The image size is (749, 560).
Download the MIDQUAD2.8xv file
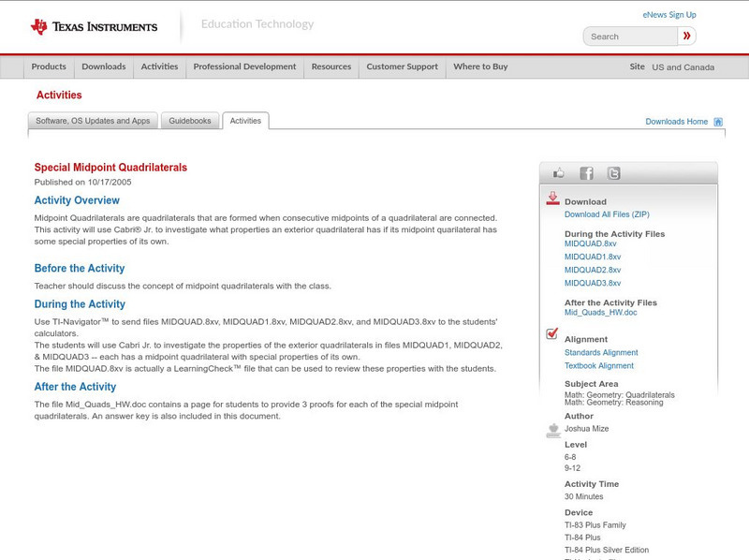point(593,270)
